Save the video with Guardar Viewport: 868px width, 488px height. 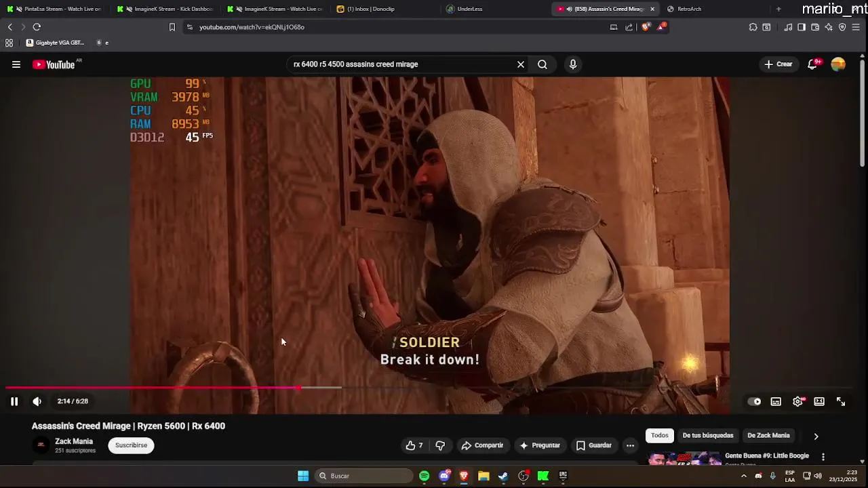pyautogui.click(x=594, y=445)
